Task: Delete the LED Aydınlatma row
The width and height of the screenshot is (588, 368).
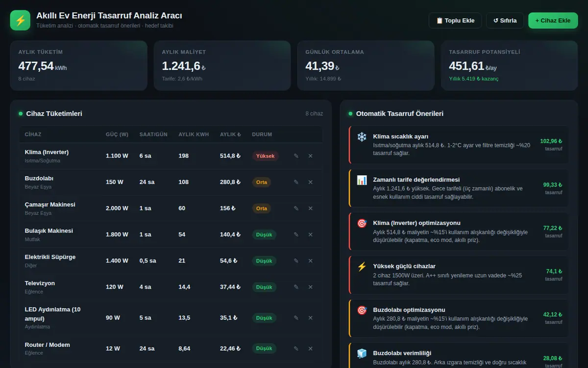Action: click(310, 318)
